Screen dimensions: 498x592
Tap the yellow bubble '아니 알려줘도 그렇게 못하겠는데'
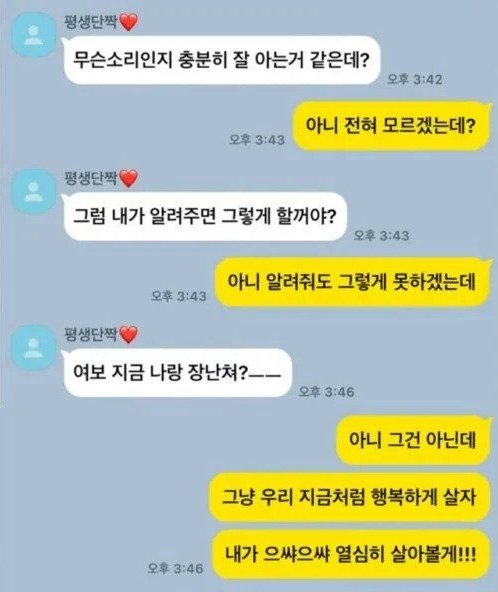[x=352, y=282]
